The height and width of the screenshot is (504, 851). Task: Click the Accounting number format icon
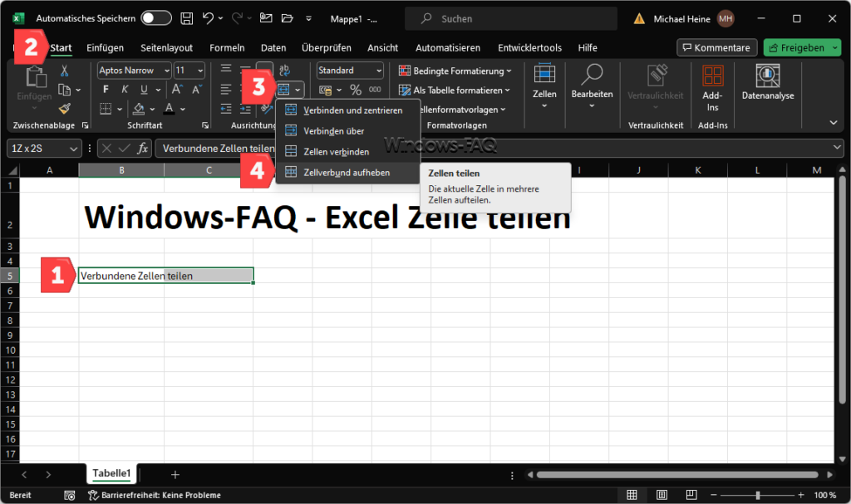click(325, 90)
